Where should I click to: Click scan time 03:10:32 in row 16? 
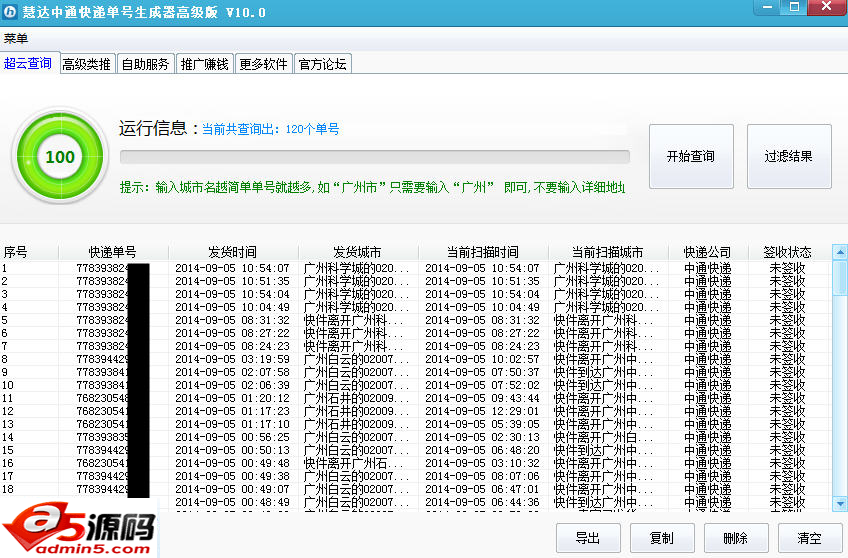[482, 463]
